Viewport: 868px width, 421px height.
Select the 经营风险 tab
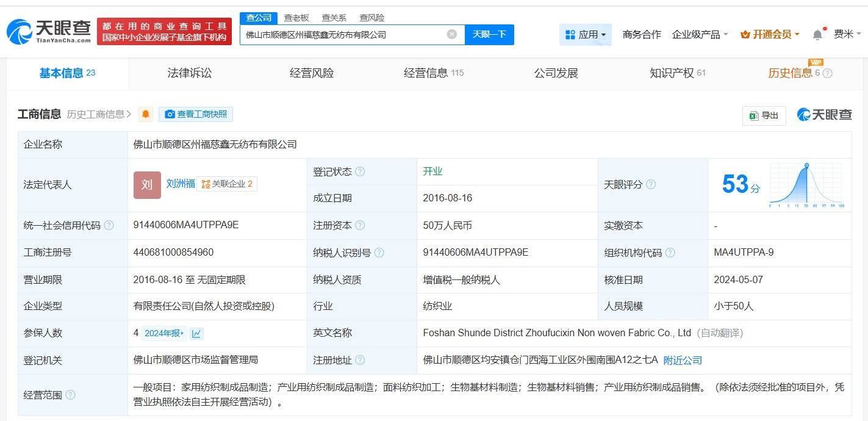point(312,73)
